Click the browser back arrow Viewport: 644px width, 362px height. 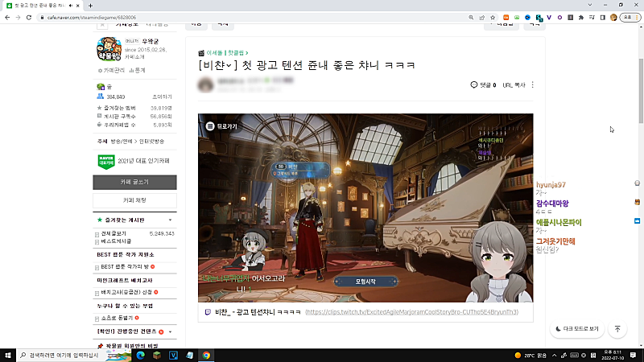7,18
